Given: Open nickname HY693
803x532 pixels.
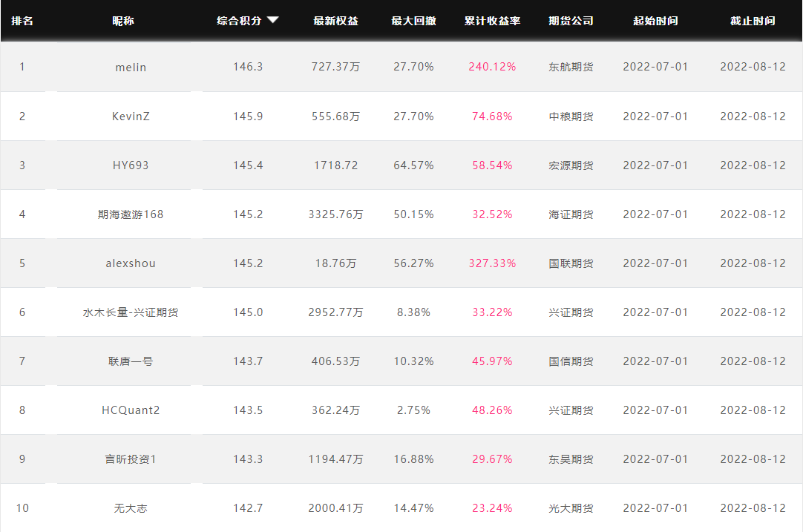Looking at the screenshot, I should point(131,165).
